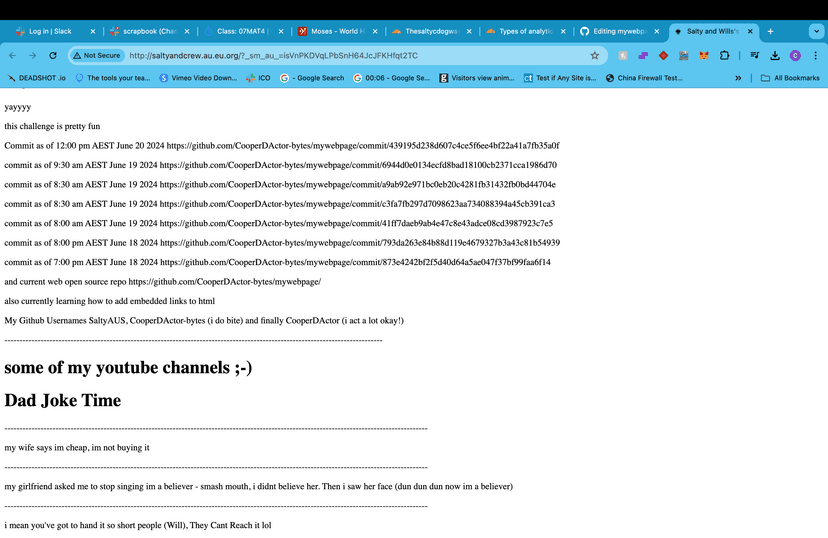Open the Chrome three-dot menu

815,55
